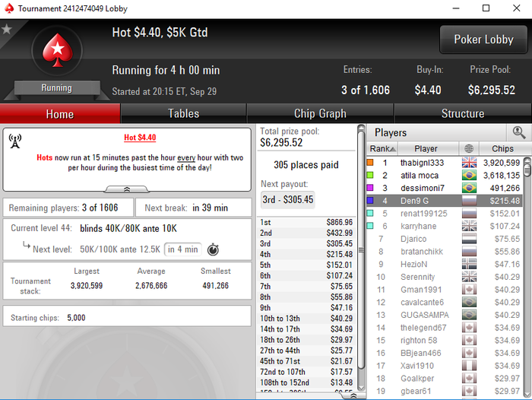Click the Brazil flag beside atila moca
532x400 pixels.
click(469, 175)
